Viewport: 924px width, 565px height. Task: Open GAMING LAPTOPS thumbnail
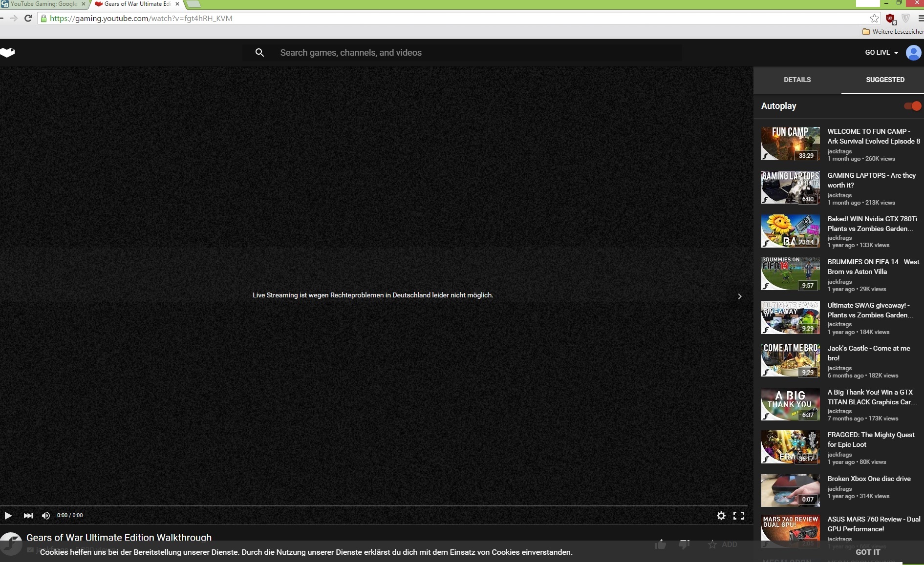click(x=790, y=187)
